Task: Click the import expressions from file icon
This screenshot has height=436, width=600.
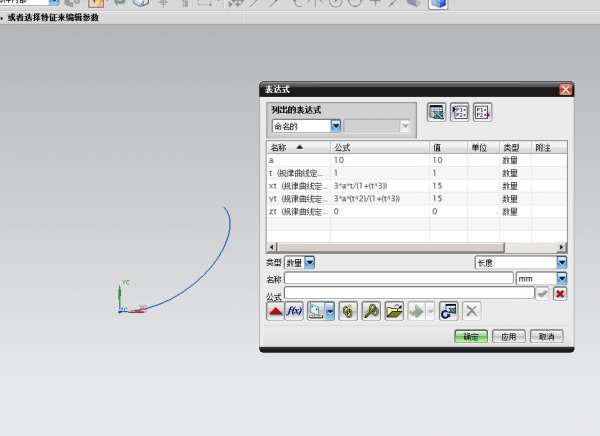Action: [459, 113]
